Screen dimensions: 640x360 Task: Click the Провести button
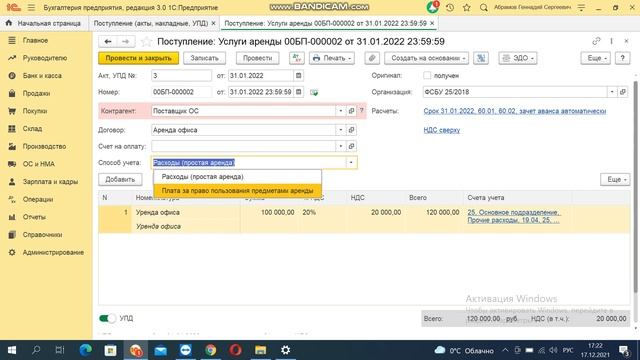point(258,58)
